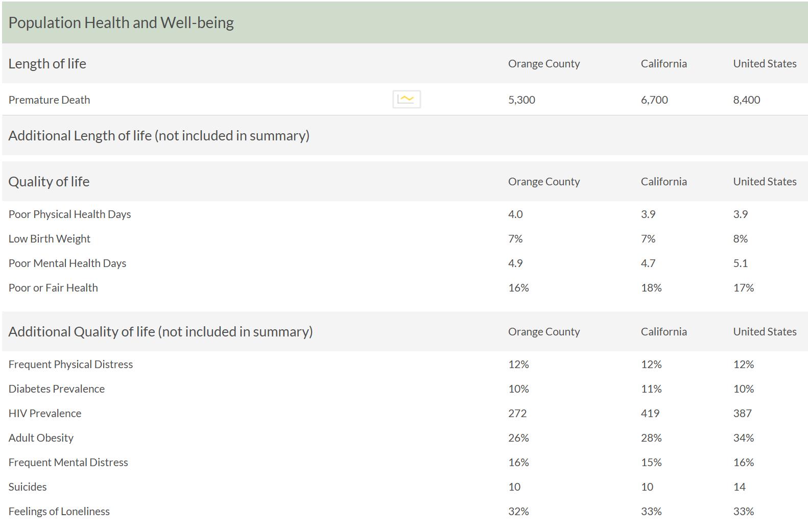Open the Premature Death trend graph icon

407,100
